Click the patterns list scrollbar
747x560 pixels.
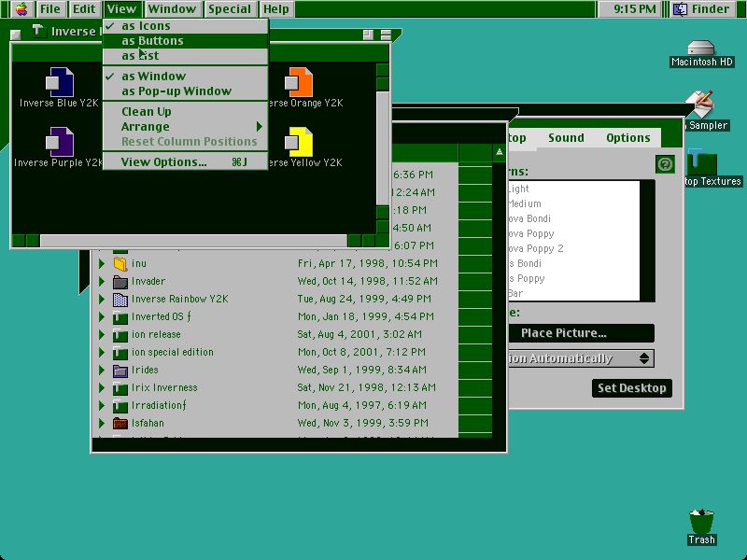pyautogui.click(x=647, y=241)
